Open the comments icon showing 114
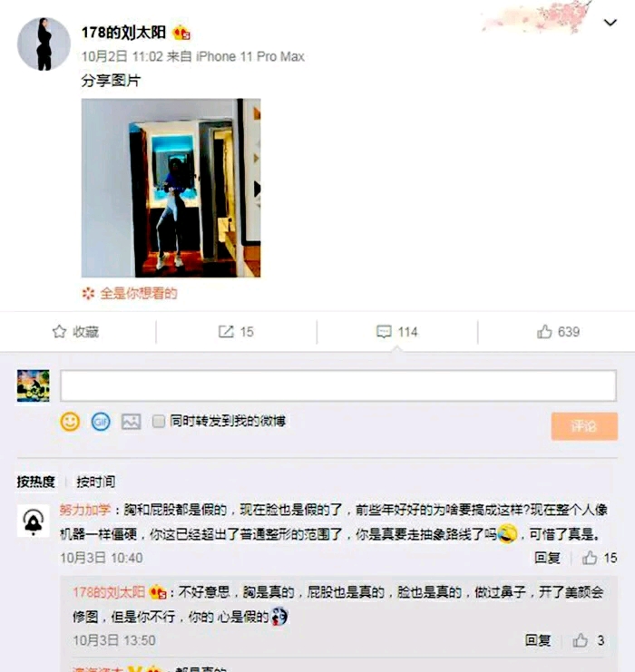The width and height of the screenshot is (635, 672). (384, 332)
